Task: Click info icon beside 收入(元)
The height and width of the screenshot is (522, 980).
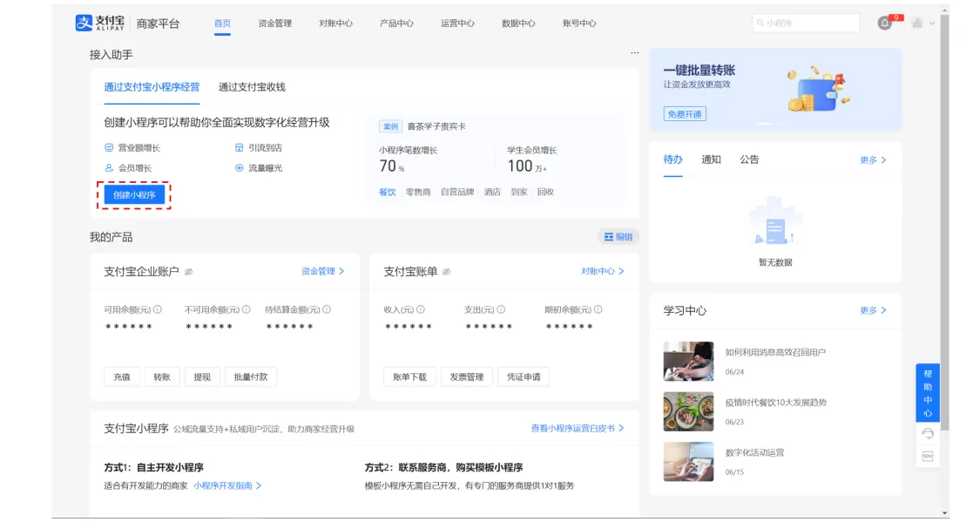Action: point(421,309)
